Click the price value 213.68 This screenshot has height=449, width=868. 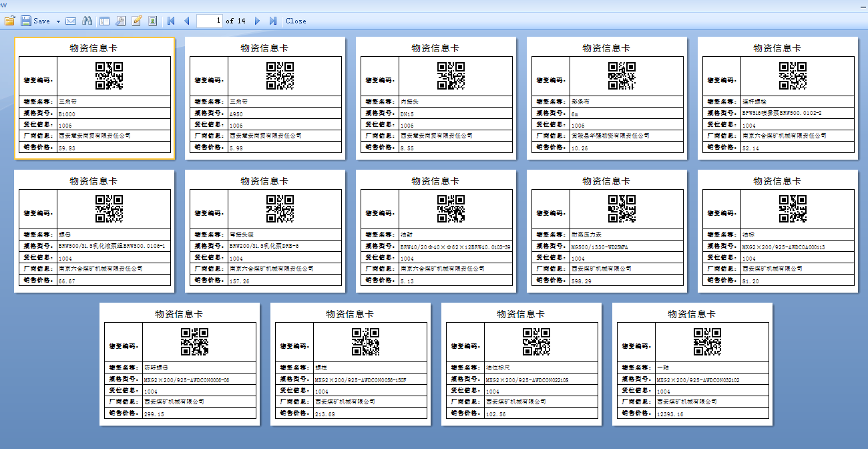click(x=325, y=414)
